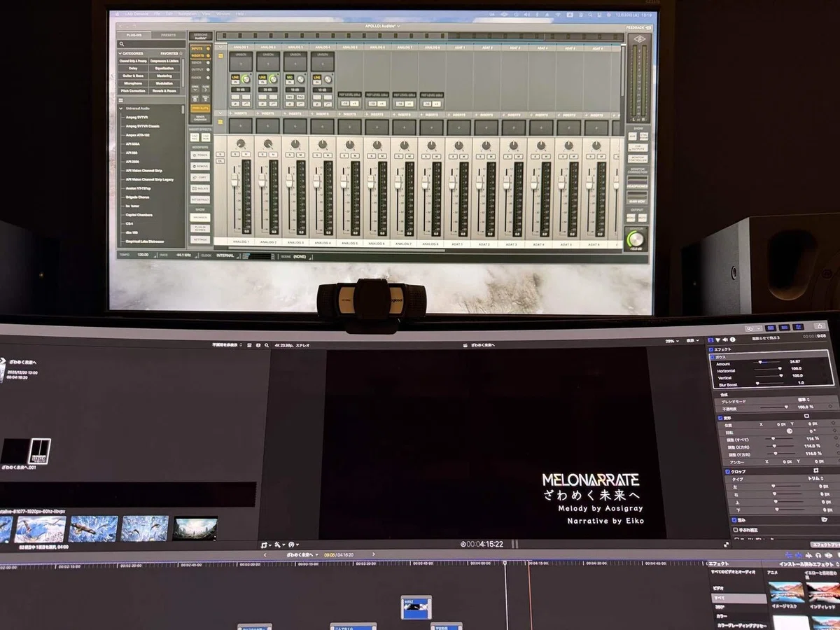Click the Console monitor level knob
Screen dimensions: 840x630
click(636, 238)
